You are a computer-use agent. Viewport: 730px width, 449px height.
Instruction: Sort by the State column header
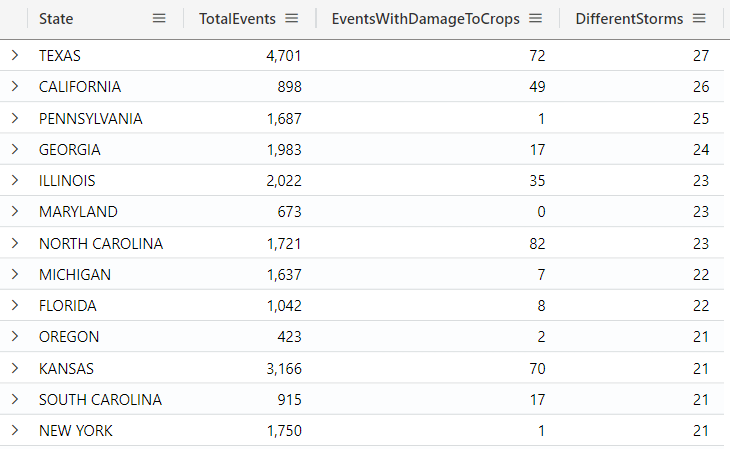[56, 19]
